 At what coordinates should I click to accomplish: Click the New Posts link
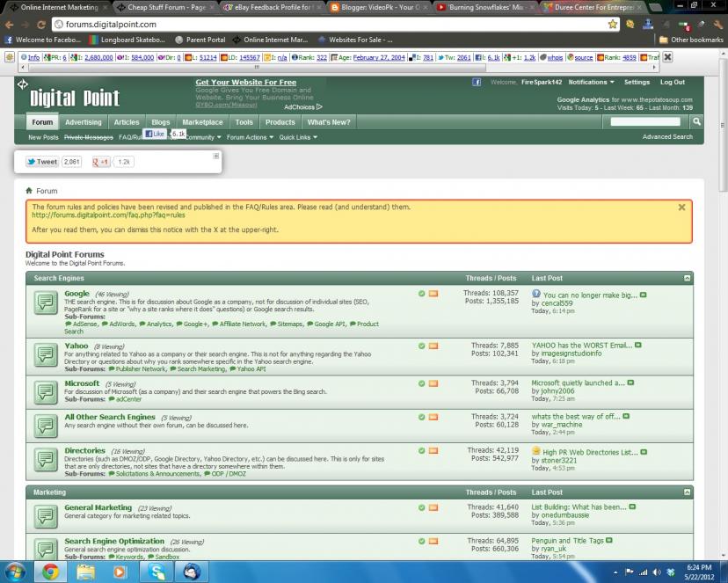click(x=43, y=137)
